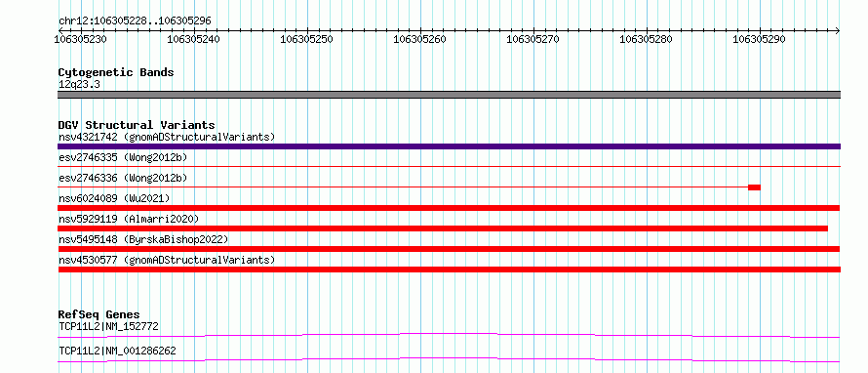
Task: Open variant esv2746335 (Wong2012b) label
Action: [x=123, y=157]
